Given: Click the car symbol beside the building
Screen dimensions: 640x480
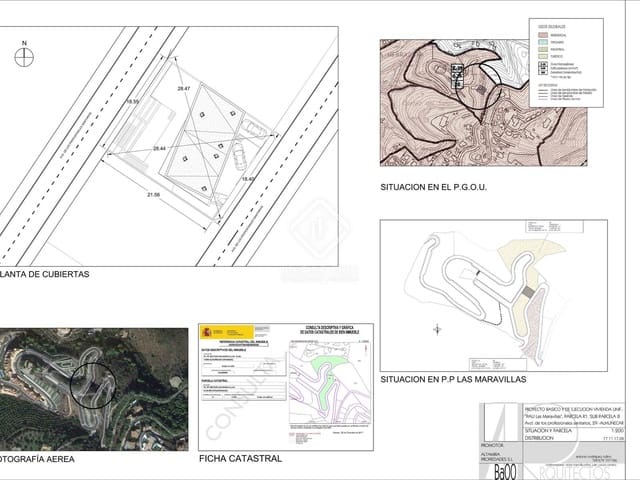Looking at the screenshot, I should 240,155.
